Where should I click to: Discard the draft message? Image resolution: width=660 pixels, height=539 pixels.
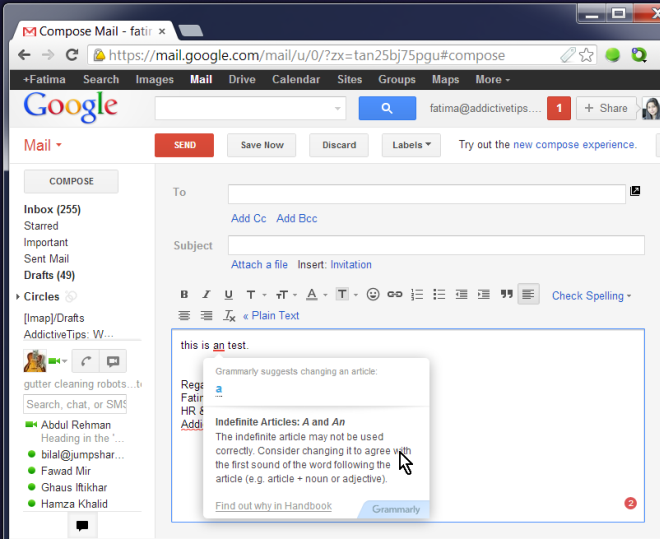[x=339, y=145]
